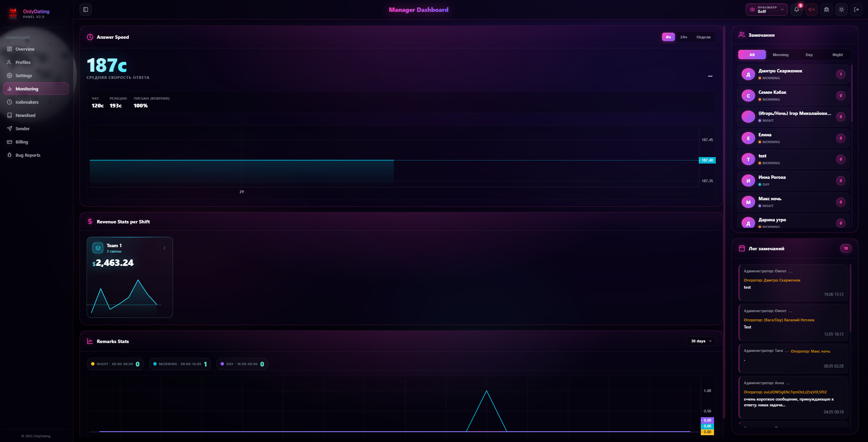Image resolution: width=868 pixels, height=442 pixels.
Task: Switch theme with the sun icon
Action: pos(841,10)
